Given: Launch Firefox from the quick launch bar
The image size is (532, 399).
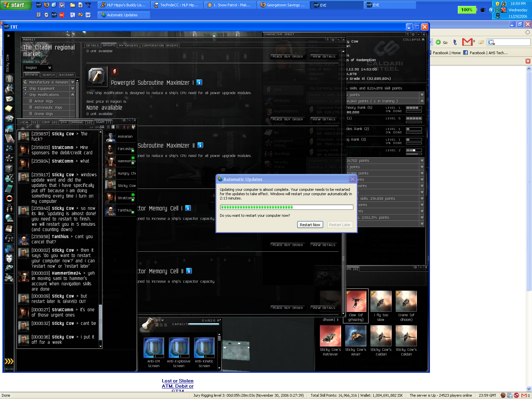Looking at the screenshot, I should [47, 5].
